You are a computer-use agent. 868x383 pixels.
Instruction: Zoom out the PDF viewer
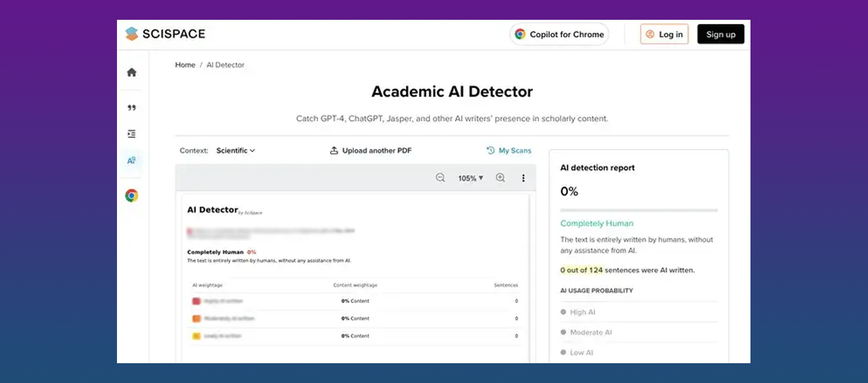click(440, 178)
